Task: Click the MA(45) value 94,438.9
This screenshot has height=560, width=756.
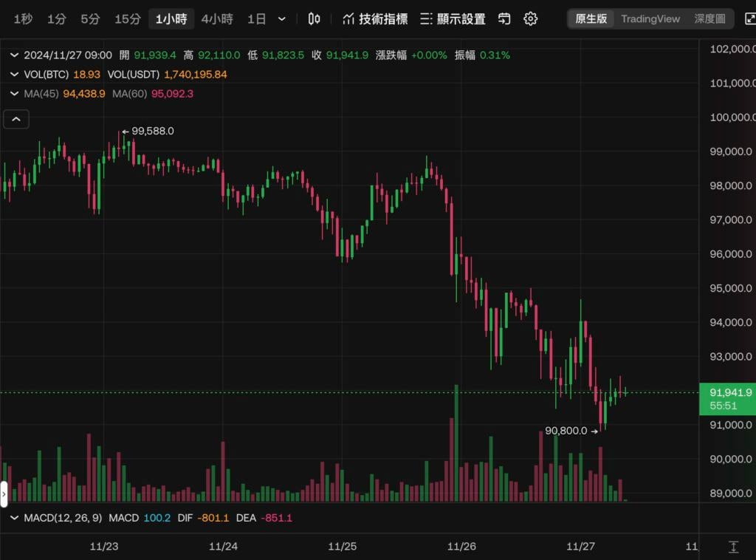Action: click(x=84, y=94)
